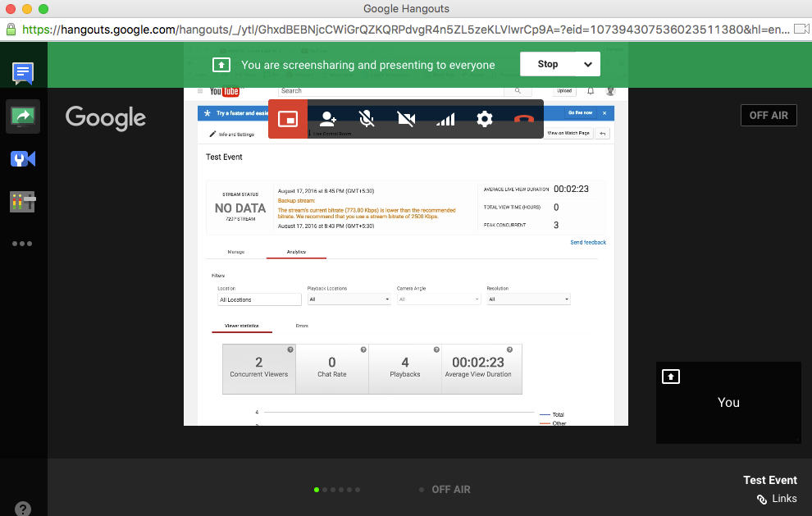Screen dimensions: 812x516
Task: Click the NO DATA stream status text
Action: (240, 208)
